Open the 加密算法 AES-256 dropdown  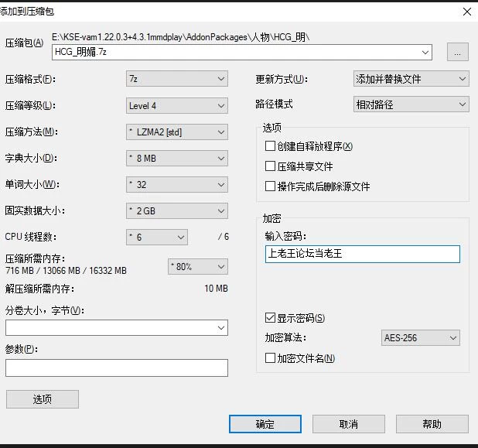[421, 337]
